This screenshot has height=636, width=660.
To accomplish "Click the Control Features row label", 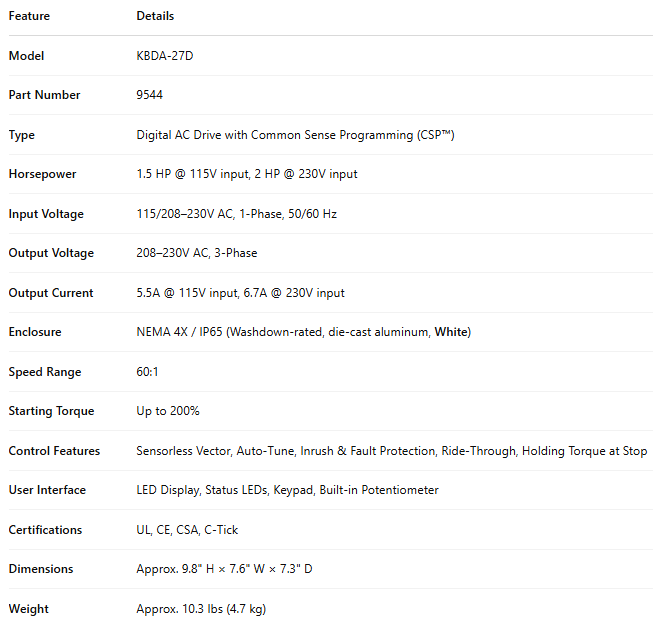I will (x=54, y=451).
